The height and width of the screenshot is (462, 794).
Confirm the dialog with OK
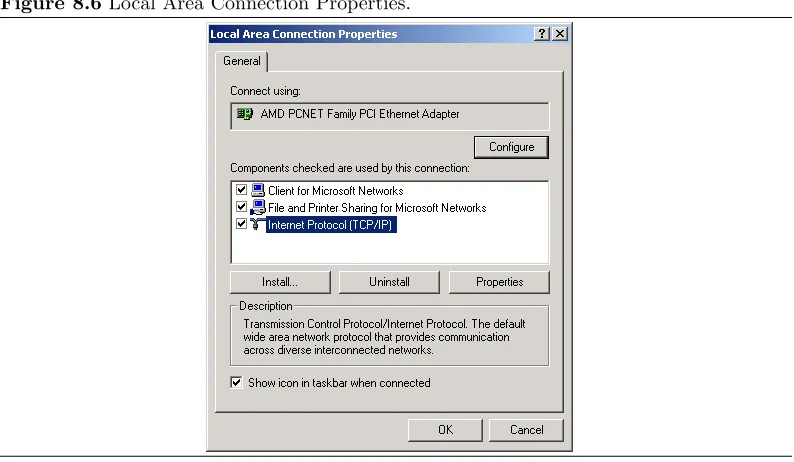[445, 430]
